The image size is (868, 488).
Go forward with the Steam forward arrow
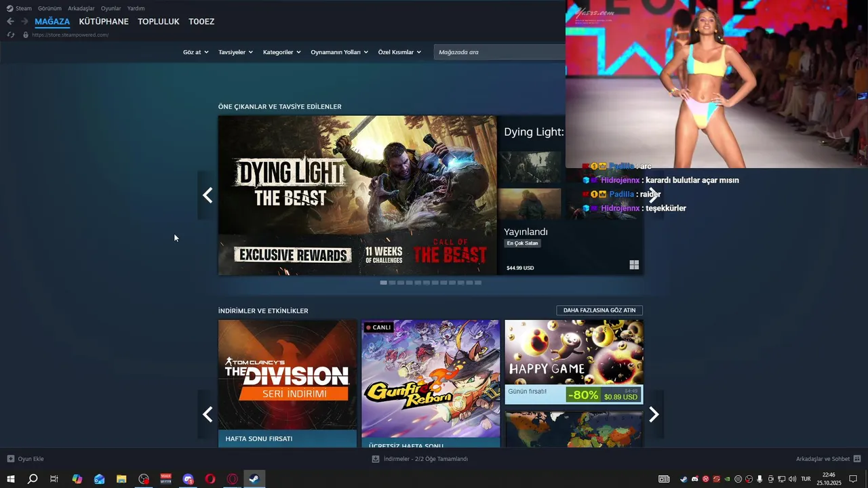24,22
